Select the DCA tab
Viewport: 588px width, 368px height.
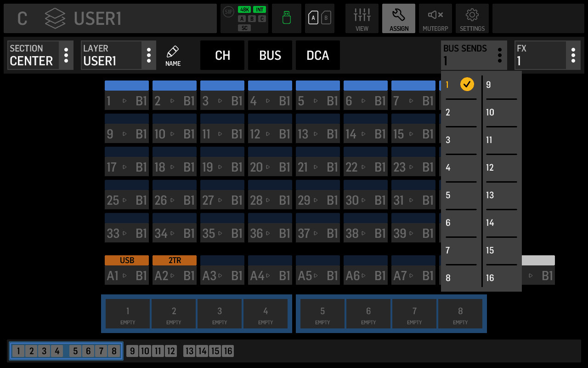coord(318,55)
